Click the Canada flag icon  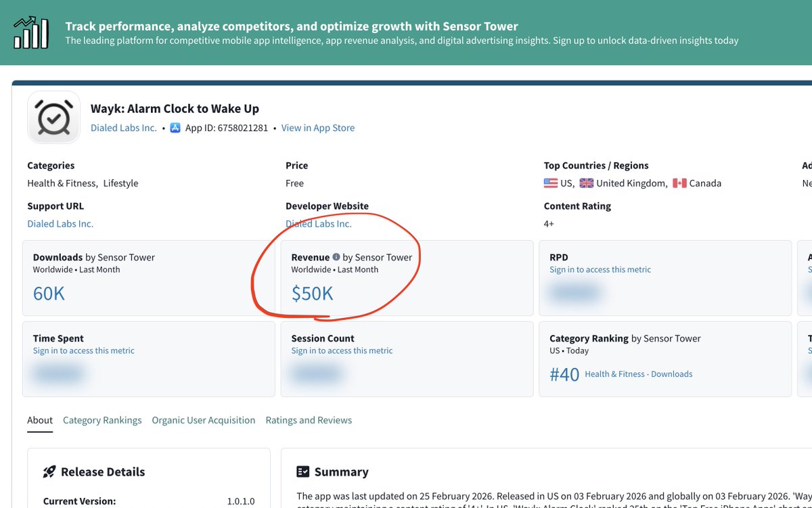coord(679,183)
